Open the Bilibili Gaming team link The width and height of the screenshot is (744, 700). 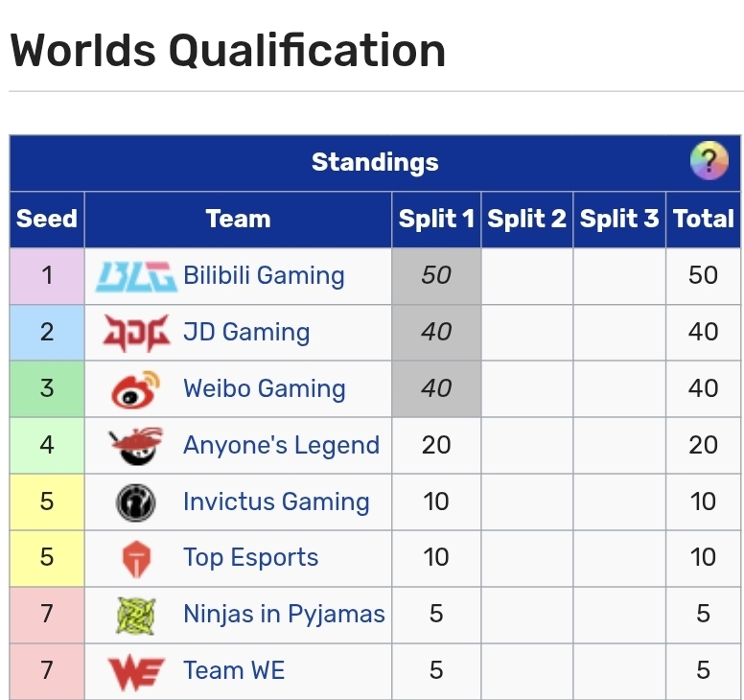[264, 276]
